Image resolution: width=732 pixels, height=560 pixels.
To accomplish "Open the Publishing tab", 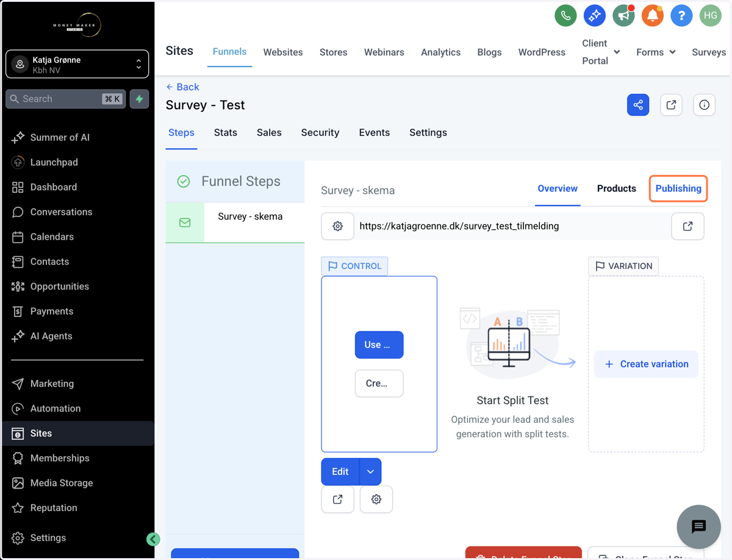I will point(678,188).
